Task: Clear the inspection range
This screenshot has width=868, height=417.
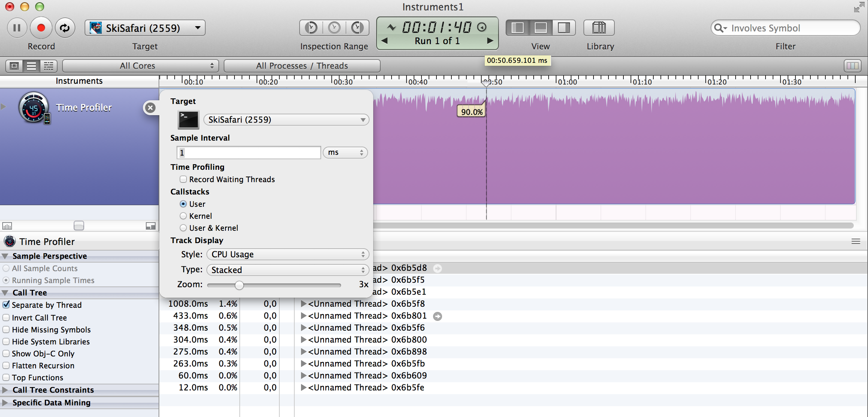Action: pos(334,28)
